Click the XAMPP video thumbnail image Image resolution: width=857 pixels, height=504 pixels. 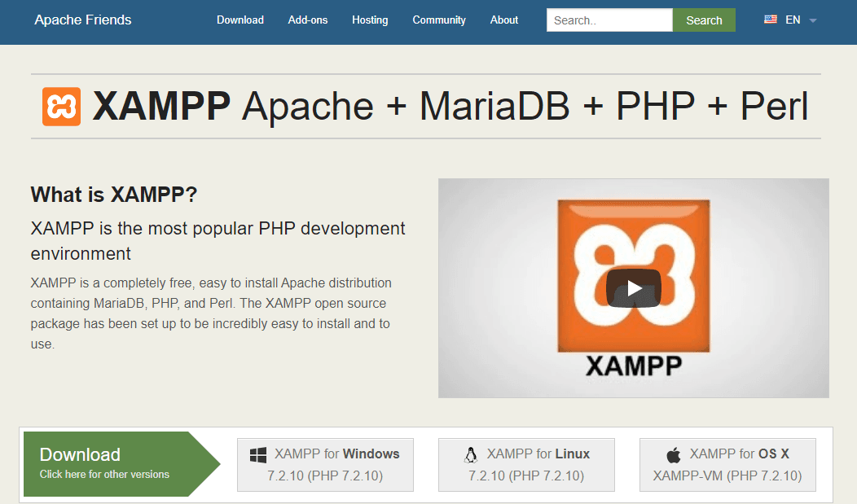(x=634, y=288)
